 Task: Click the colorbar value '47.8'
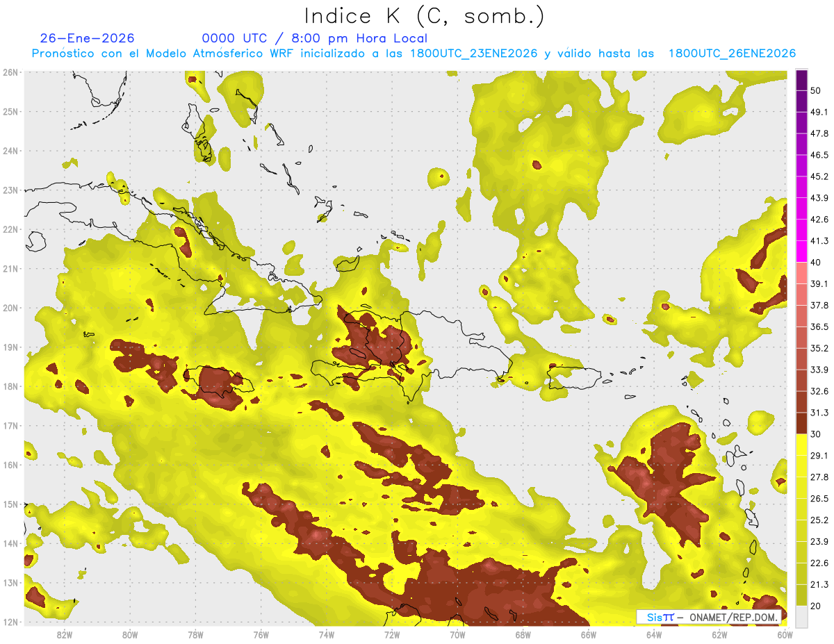click(819, 133)
